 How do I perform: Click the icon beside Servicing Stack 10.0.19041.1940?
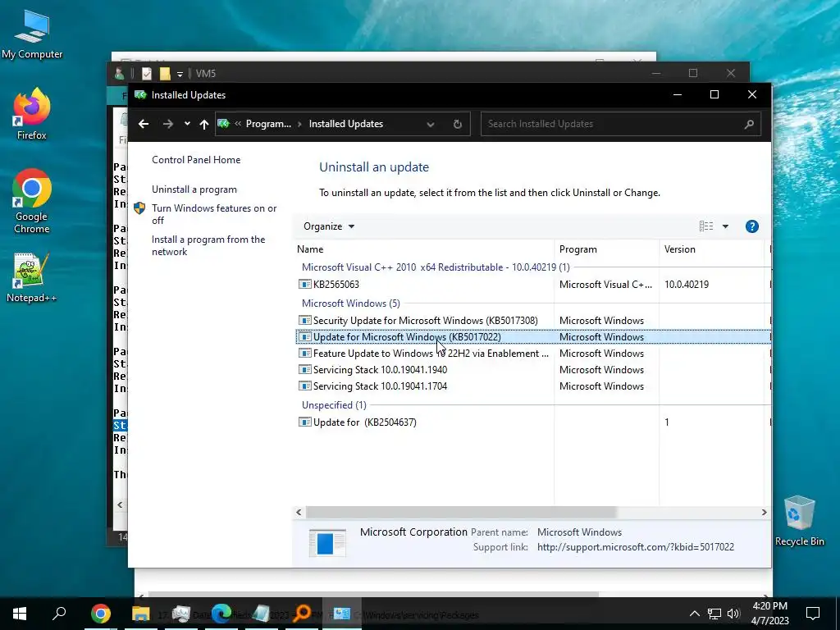pyautogui.click(x=305, y=370)
